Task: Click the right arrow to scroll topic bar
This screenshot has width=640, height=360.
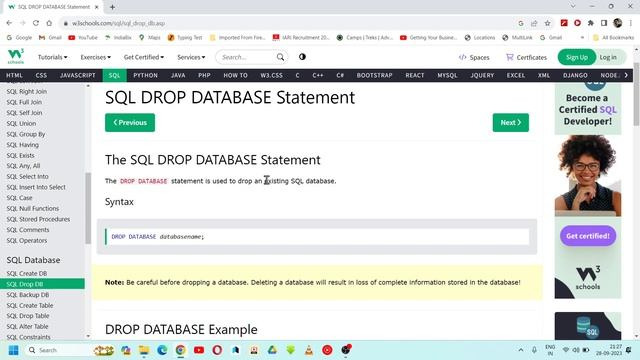Action: coord(627,75)
